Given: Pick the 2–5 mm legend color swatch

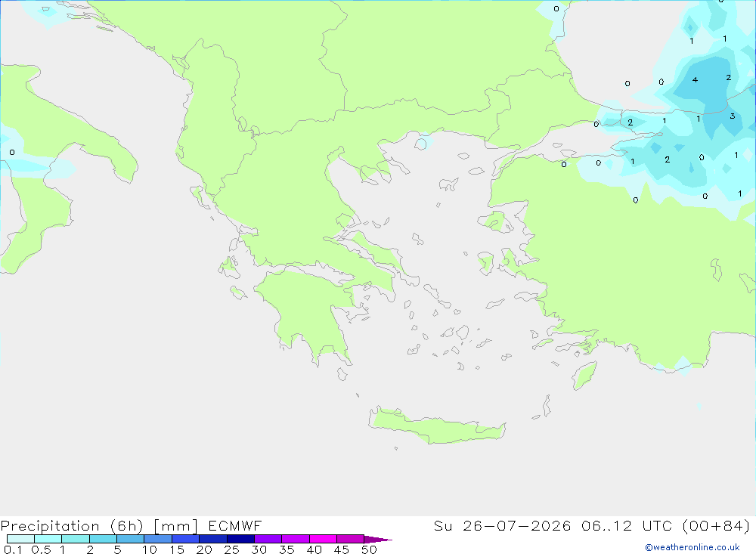Looking at the screenshot, I should tap(103, 539).
